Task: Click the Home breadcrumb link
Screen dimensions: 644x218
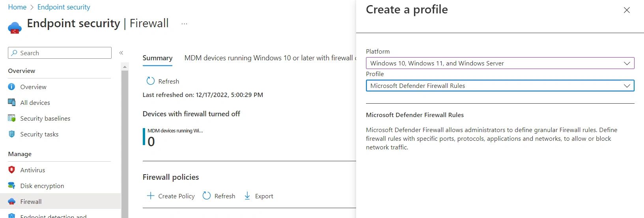Action: [17, 7]
